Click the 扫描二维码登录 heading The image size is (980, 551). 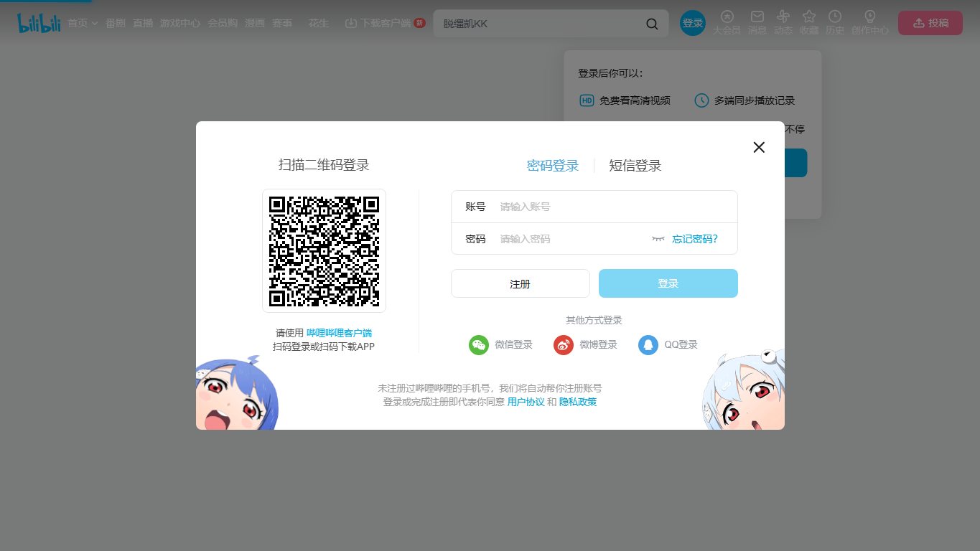point(324,165)
